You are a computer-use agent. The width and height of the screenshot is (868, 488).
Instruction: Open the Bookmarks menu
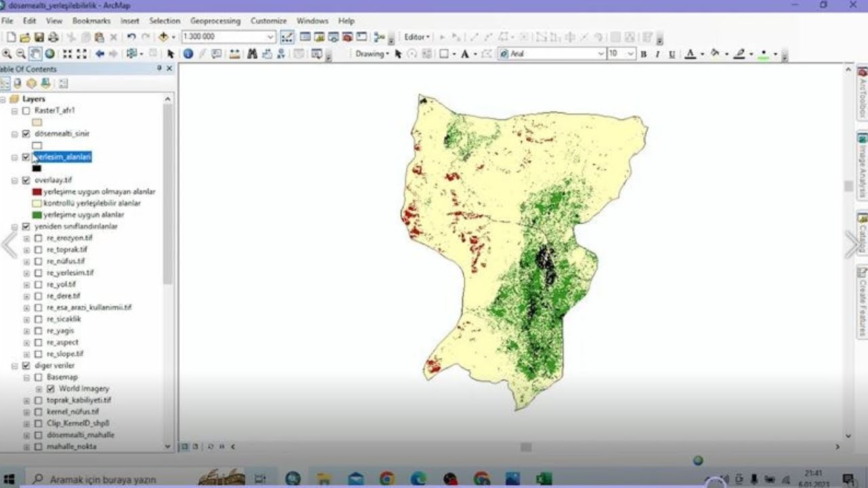click(91, 21)
